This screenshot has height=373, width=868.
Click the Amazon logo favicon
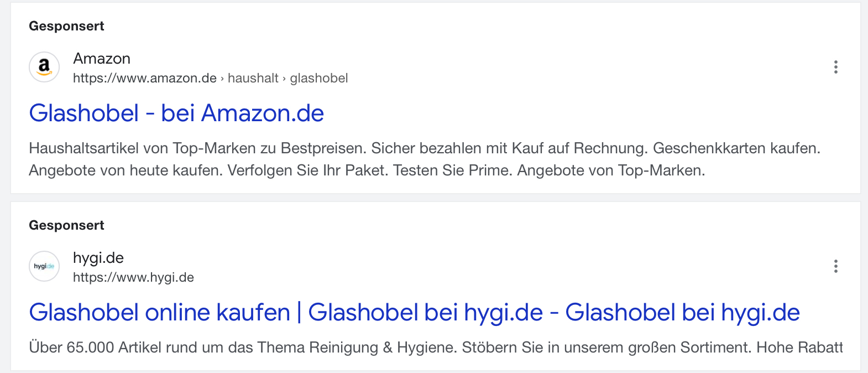click(44, 68)
